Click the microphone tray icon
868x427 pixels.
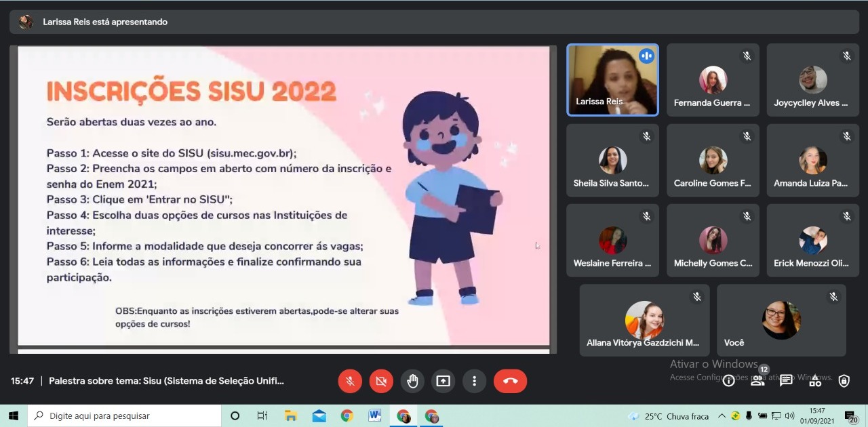pos(749,415)
